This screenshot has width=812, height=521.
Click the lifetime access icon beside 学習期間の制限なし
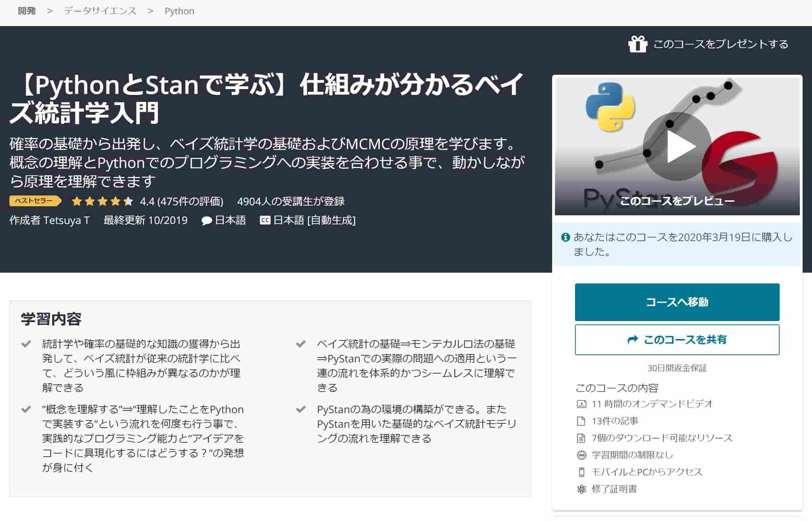(x=581, y=455)
